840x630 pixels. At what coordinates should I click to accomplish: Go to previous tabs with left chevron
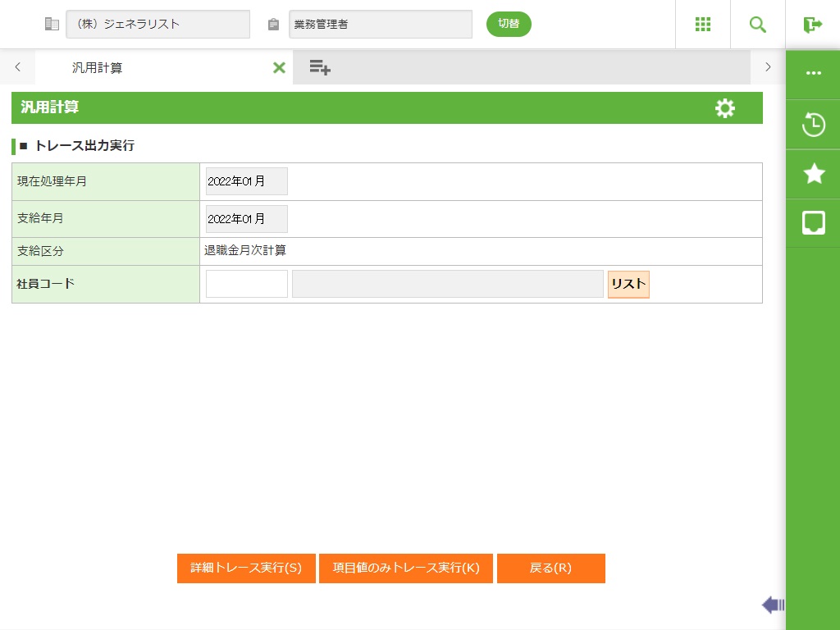18,67
